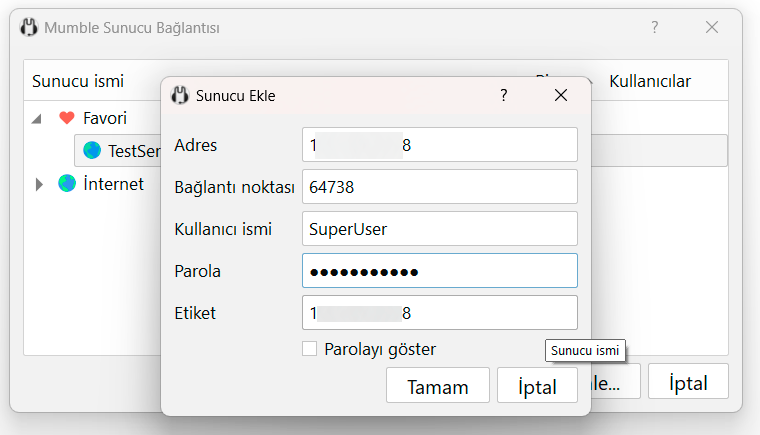The width and height of the screenshot is (760, 435).
Task: Enable the Parolayı göster checkbox
Action: (310, 349)
